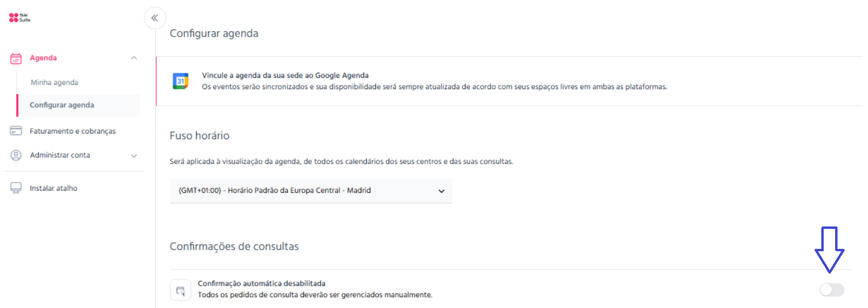This screenshot has height=308, width=868.
Task: Click the Agenda label in sidebar
Action: pyautogui.click(x=43, y=58)
